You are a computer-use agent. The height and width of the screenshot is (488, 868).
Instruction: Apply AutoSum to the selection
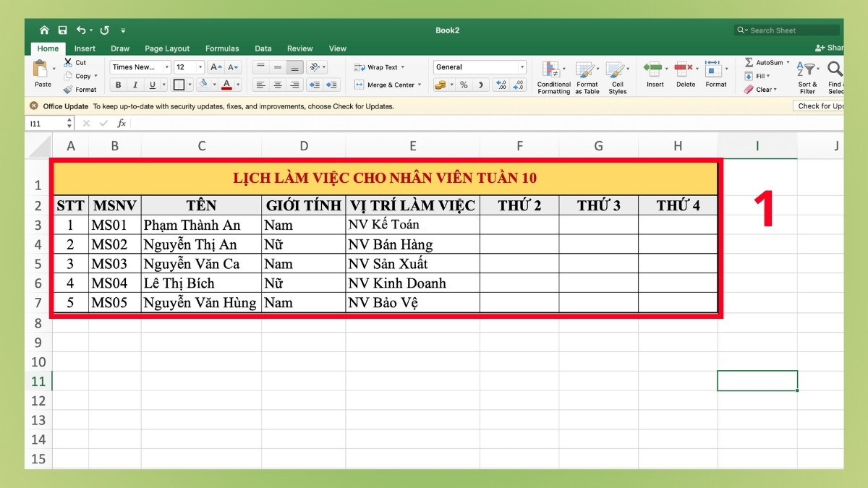pyautogui.click(x=762, y=61)
